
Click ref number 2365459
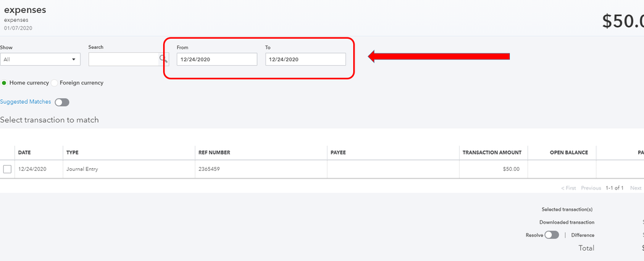pyautogui.click(x=210, y=169)
